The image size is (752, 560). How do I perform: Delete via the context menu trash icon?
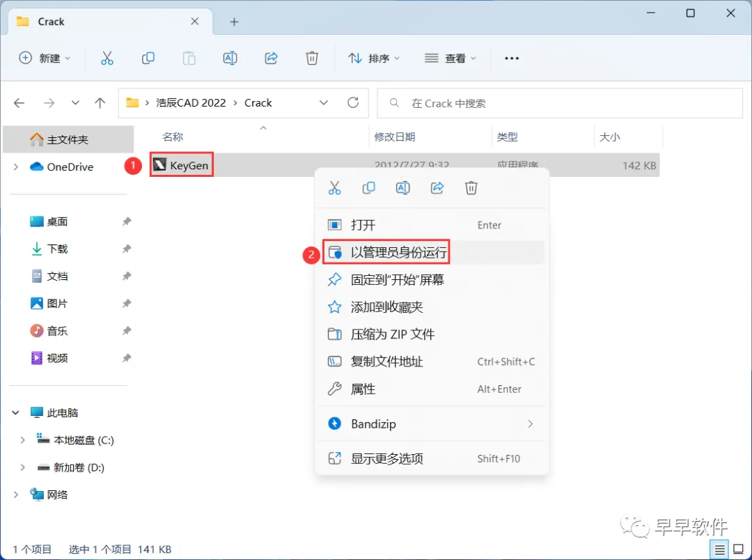(x=471, y=188)
